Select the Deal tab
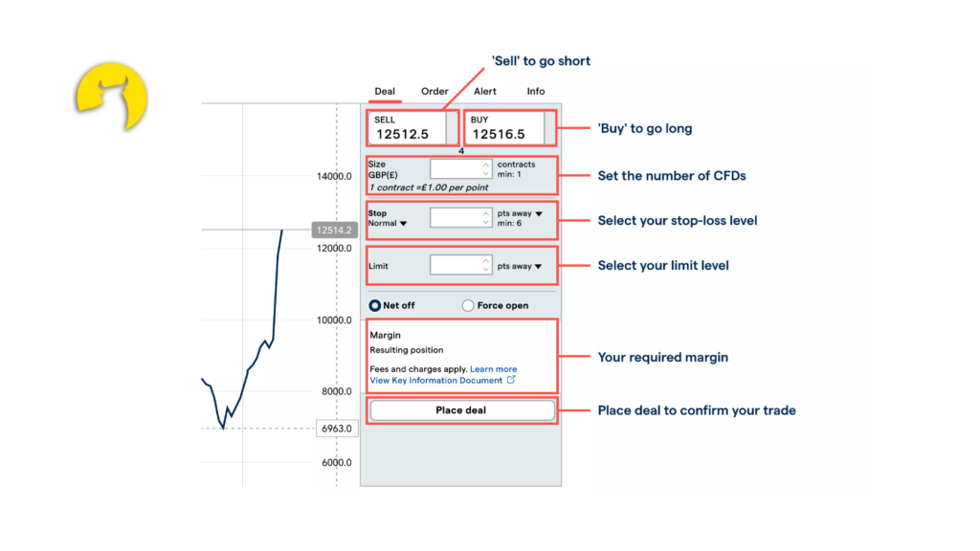This screenshot has height=551, width=980. [385, 92]
